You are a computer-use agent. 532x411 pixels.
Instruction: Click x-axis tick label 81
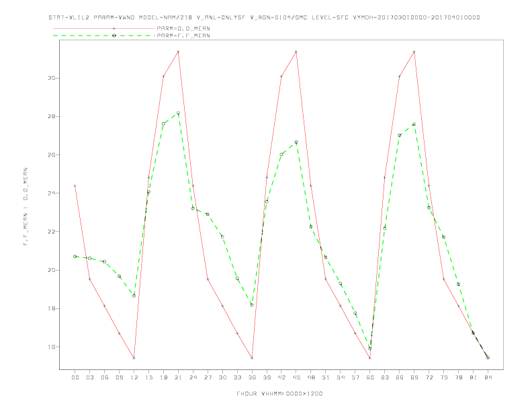point(473,377)
